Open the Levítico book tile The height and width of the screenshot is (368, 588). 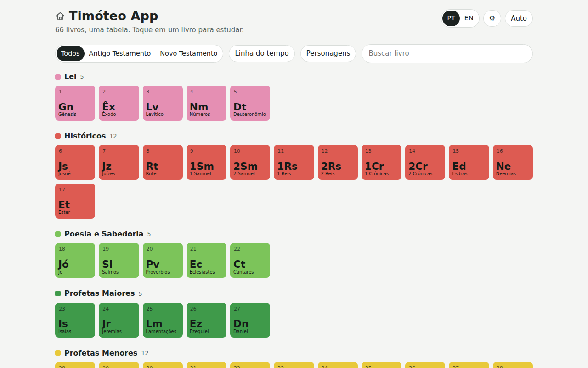click(x=163, y=103)
